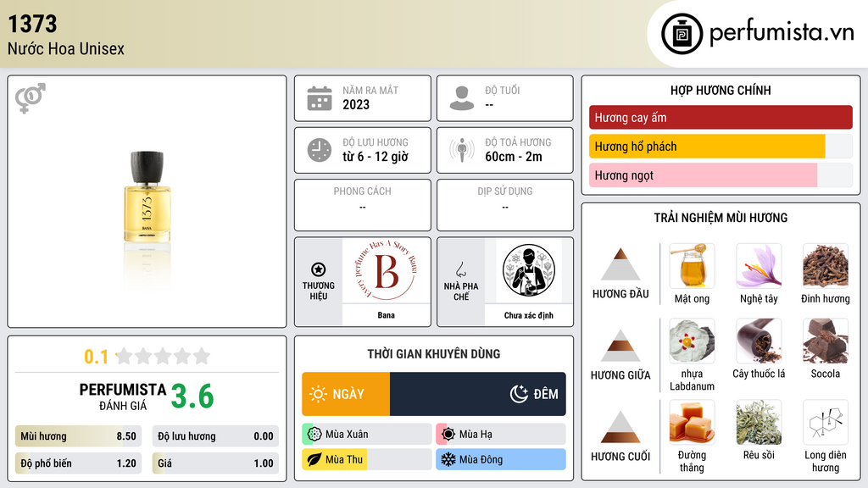The height and width of the screenshot is (488, 868).
Task: Select the Đinh hương clove note image
Action: point(826,265)
